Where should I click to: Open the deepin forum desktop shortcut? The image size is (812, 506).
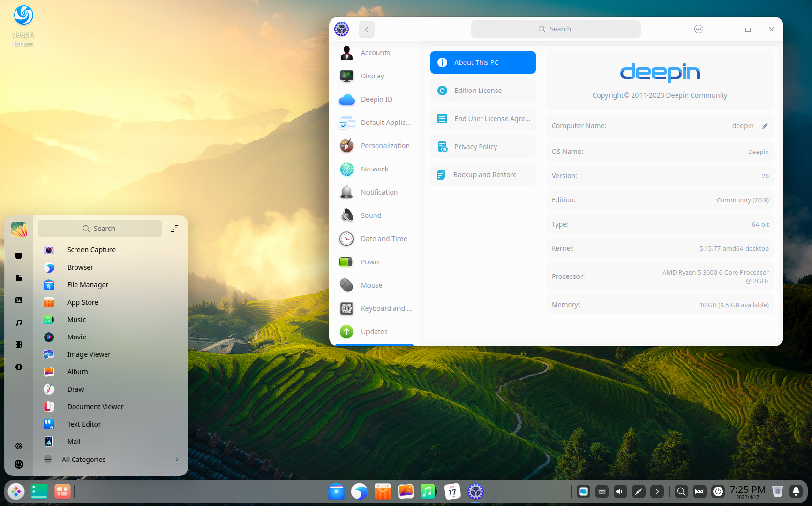[x=23, y=26]
